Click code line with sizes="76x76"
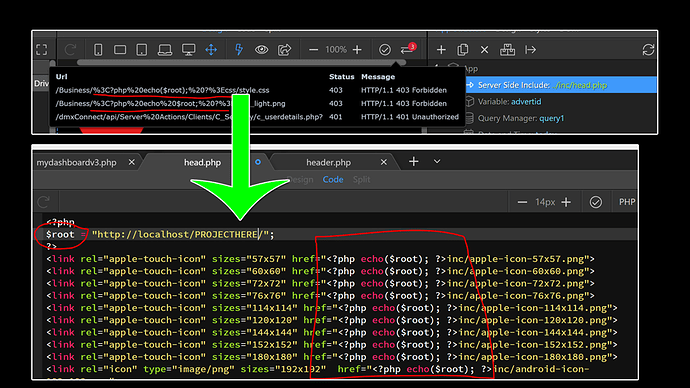The image size is (690, 388). [320, 296]
